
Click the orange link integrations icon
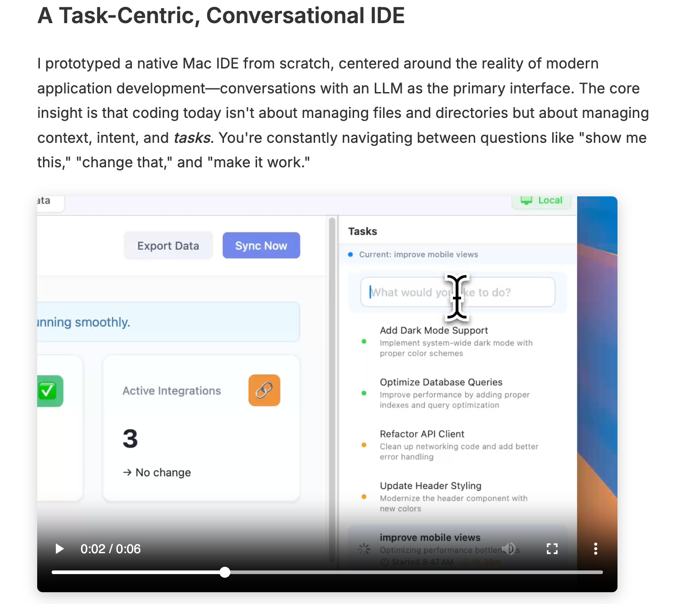(264, 390)
